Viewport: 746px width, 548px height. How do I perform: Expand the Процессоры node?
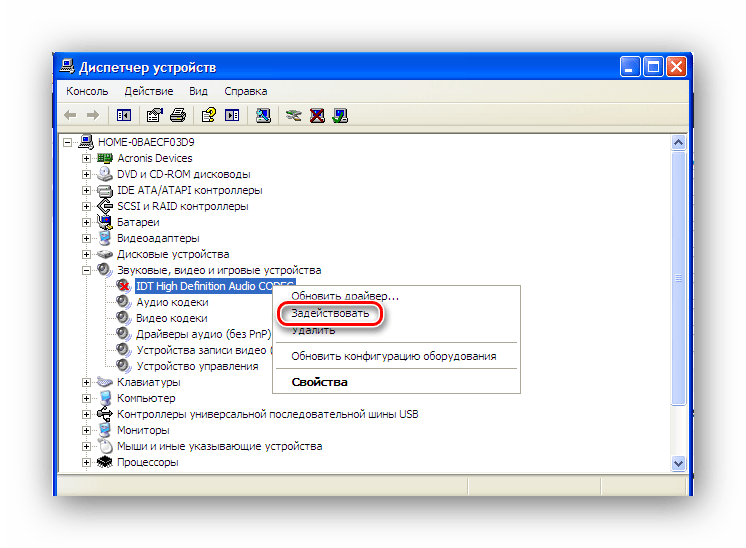click(86, 462)
